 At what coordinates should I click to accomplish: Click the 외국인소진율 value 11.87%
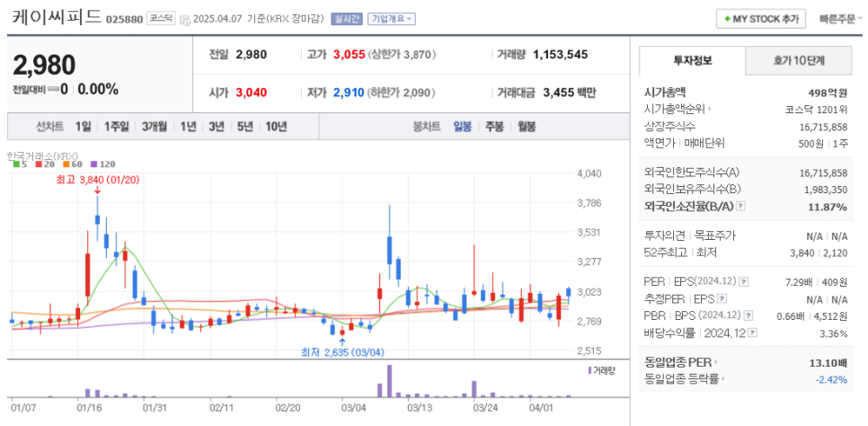tap(827, 207)
